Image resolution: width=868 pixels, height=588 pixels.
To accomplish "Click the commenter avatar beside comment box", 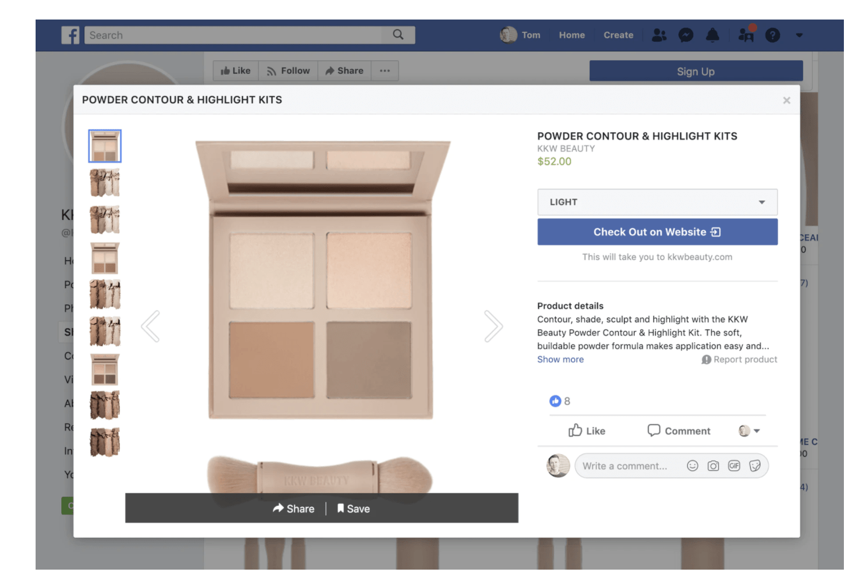I will click(557, 466).
